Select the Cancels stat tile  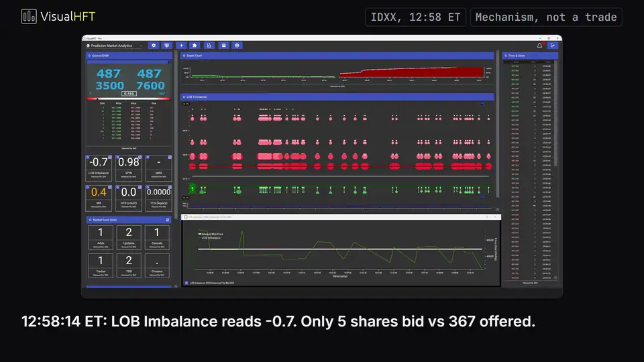[157, 237]
